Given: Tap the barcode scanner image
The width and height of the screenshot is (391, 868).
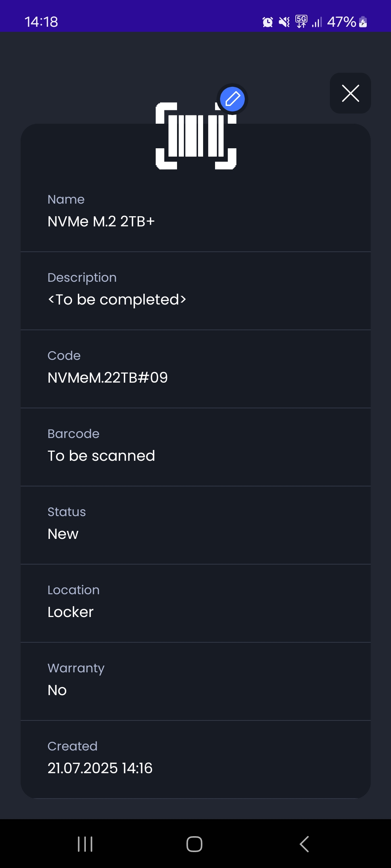Looking at the screenshot, I should click(x=196, y=136).
